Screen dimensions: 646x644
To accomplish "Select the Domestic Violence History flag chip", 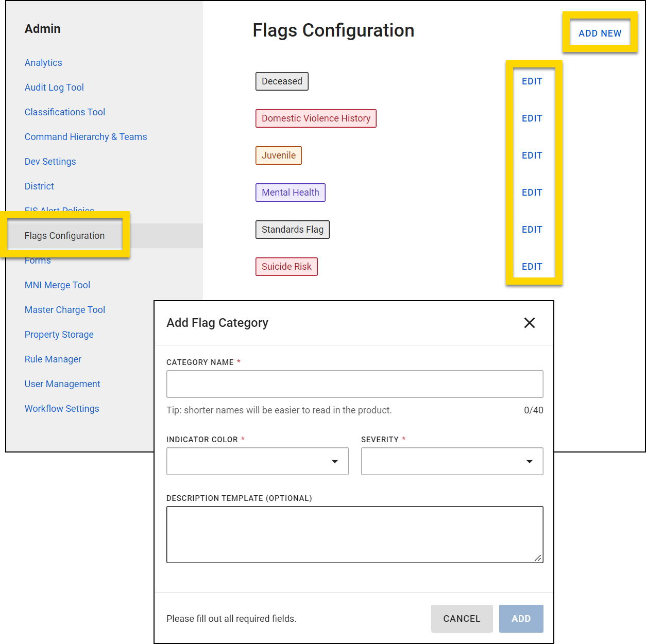I will (316, 118).
